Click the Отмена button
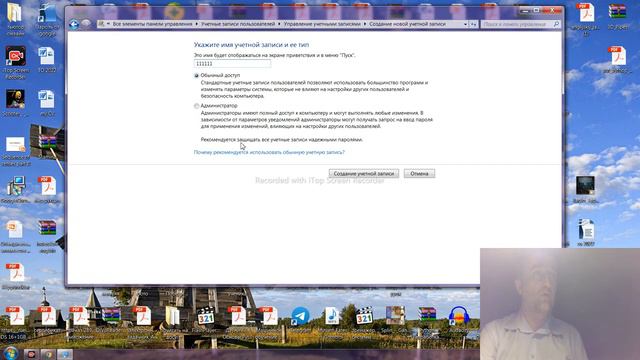640x360 pixels. pos(419,173)
